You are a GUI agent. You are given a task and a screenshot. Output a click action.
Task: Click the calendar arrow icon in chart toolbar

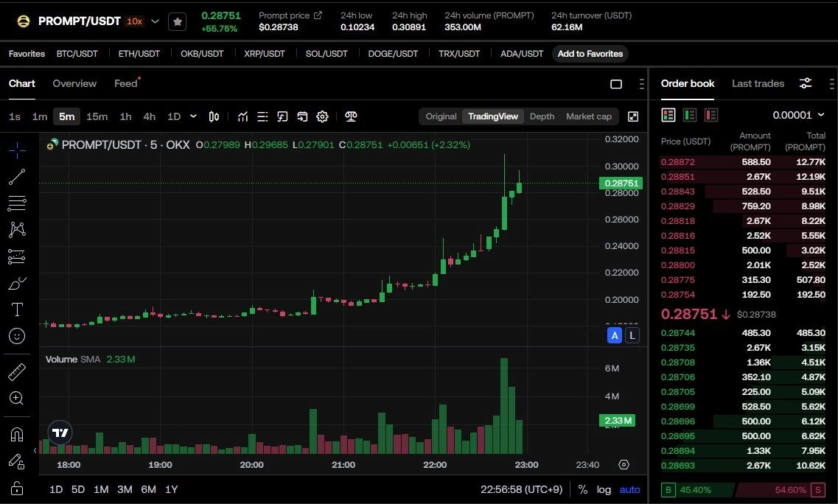302,116
